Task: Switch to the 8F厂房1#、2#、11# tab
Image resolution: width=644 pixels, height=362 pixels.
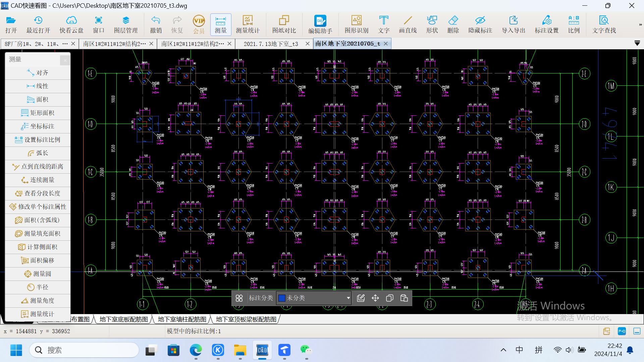Action: [x=36, y=44]
